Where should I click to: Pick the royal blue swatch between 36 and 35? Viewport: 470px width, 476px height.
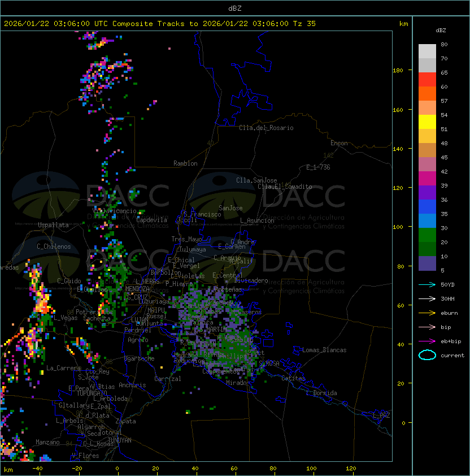point(427,206)
